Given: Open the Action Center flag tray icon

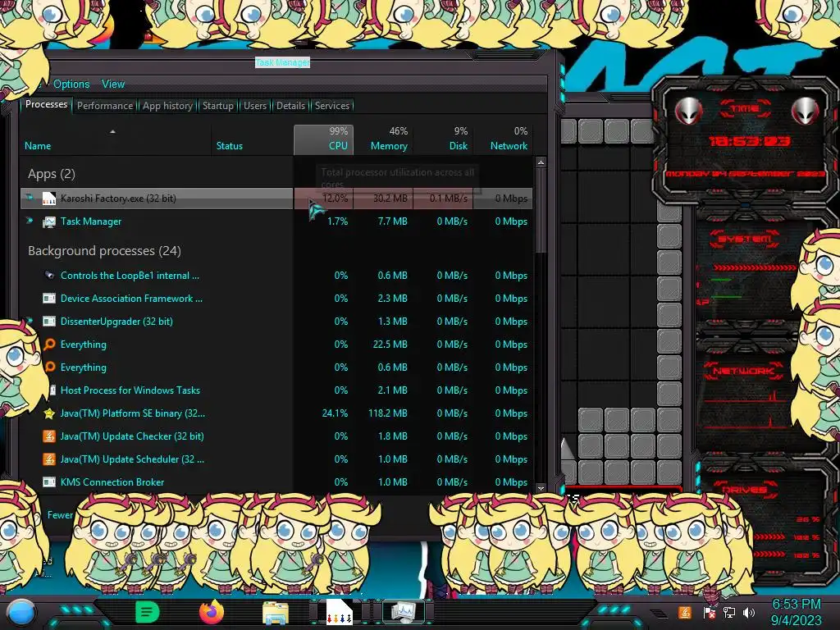Looking at the screenshot, I should pyautogui.click(x=709, y=612).
